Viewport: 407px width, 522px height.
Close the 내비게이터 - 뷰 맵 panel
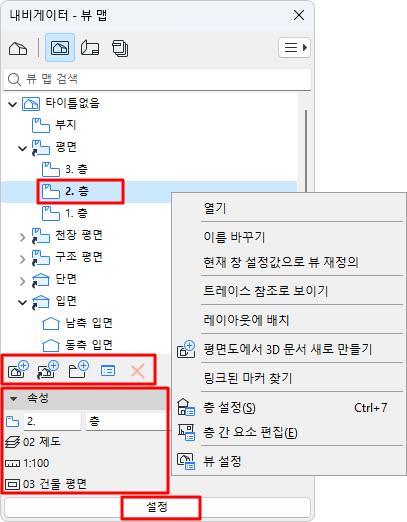pos(299,15)
